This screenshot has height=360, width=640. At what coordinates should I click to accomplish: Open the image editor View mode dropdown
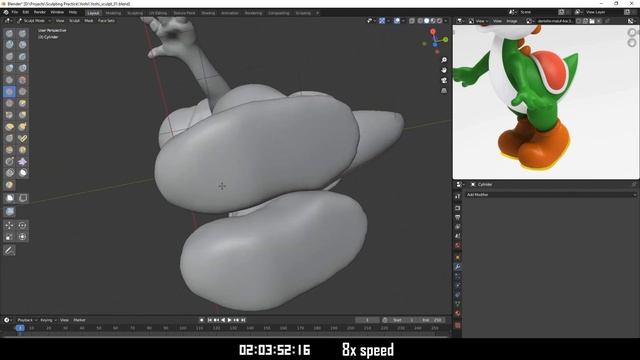click(479, 21)
